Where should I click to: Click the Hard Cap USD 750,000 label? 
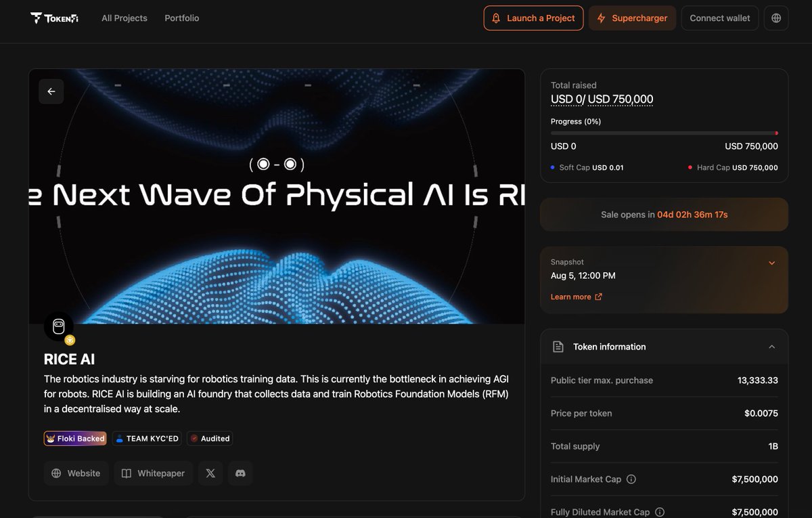pos(733,167)
